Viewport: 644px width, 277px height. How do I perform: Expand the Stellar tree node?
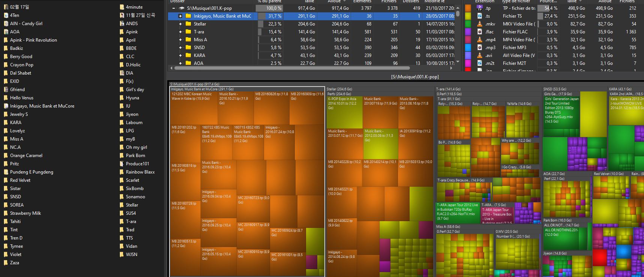pos(180,24)
